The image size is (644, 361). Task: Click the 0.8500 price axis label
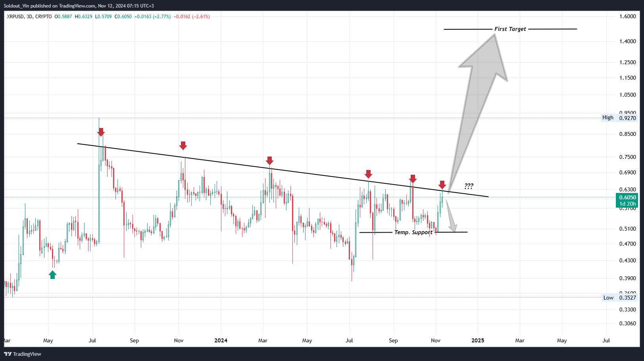tap(628, 134)
